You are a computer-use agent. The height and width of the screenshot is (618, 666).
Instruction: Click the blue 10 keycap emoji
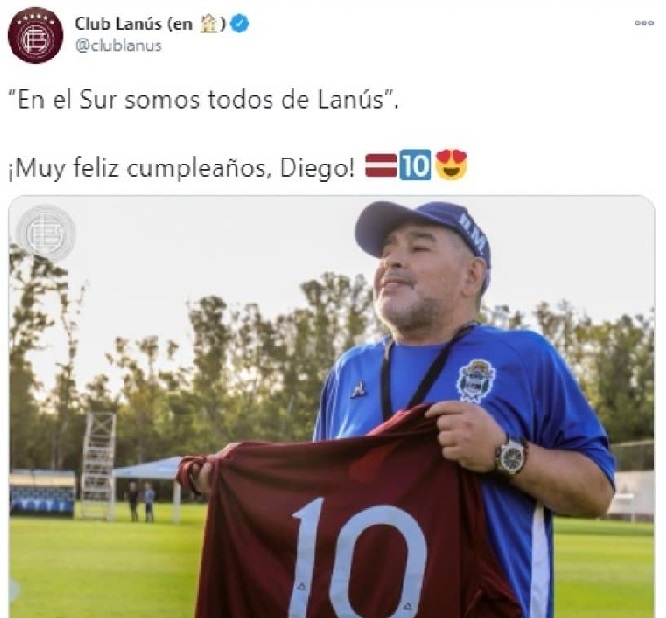tap(415, 165)
